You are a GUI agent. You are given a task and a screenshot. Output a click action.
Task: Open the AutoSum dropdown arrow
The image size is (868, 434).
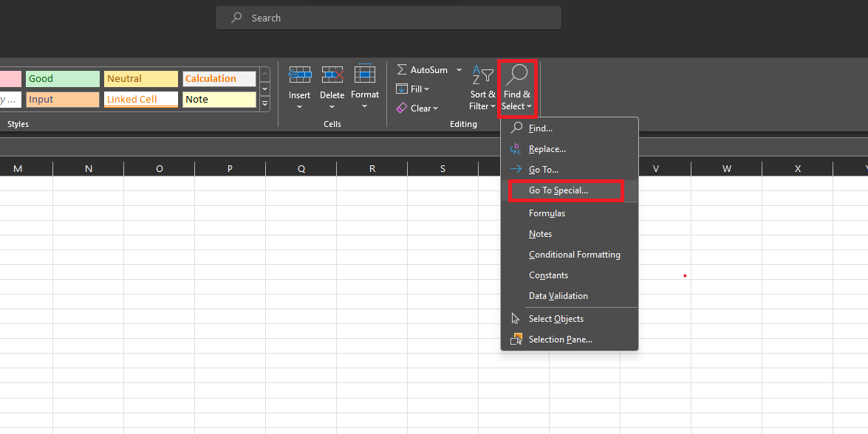coord(458,69)
